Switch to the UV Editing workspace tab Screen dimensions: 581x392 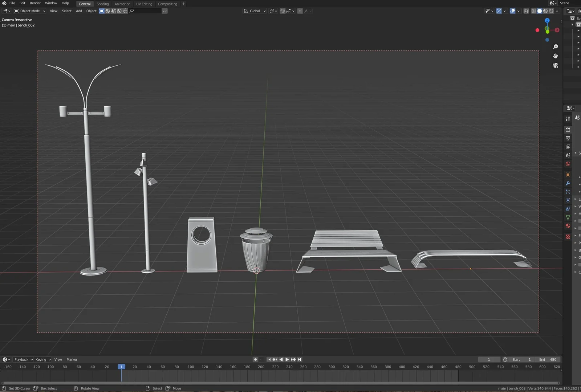pos(144,4)
